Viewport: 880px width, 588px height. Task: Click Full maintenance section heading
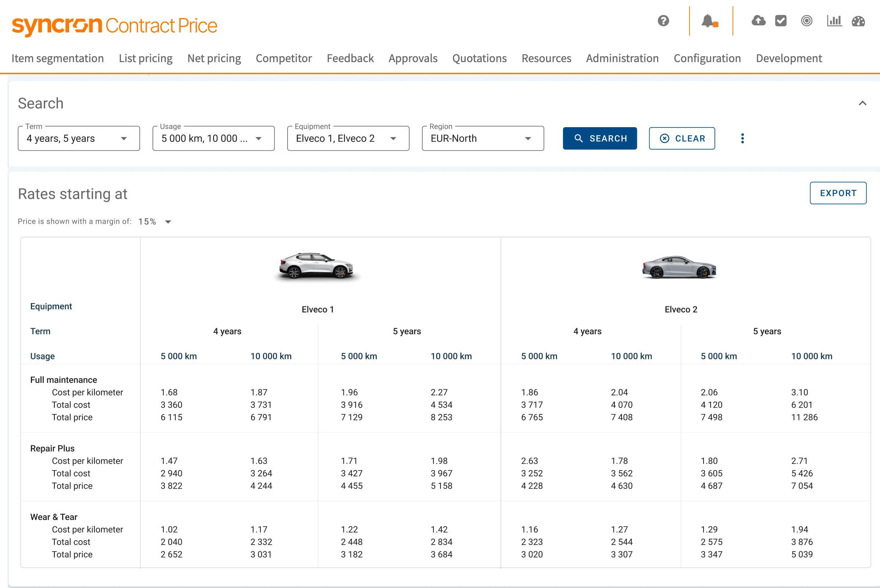[x=63, y=380]
